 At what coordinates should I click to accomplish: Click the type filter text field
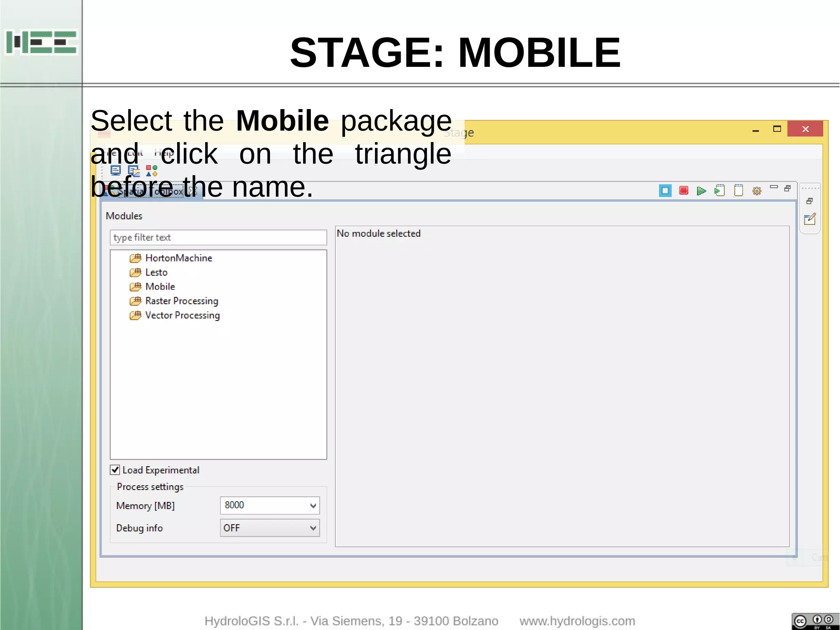(218, 238)
